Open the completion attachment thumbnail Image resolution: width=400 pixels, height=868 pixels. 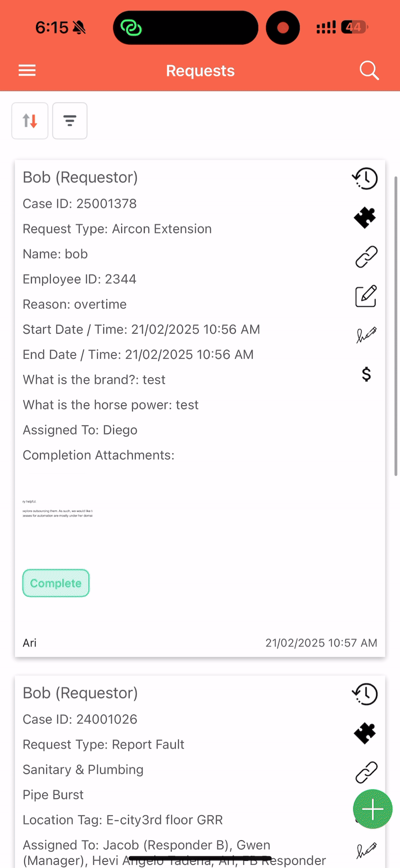click(x=57, y=508)
